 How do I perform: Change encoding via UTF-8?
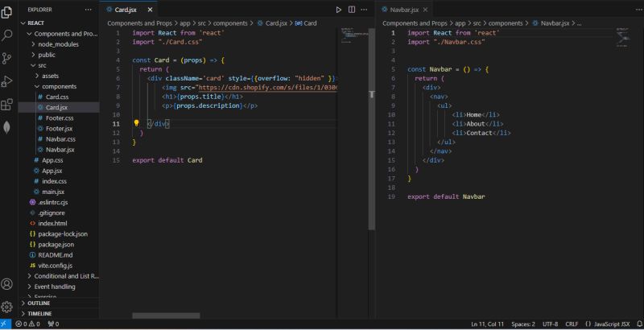(550, 324)
